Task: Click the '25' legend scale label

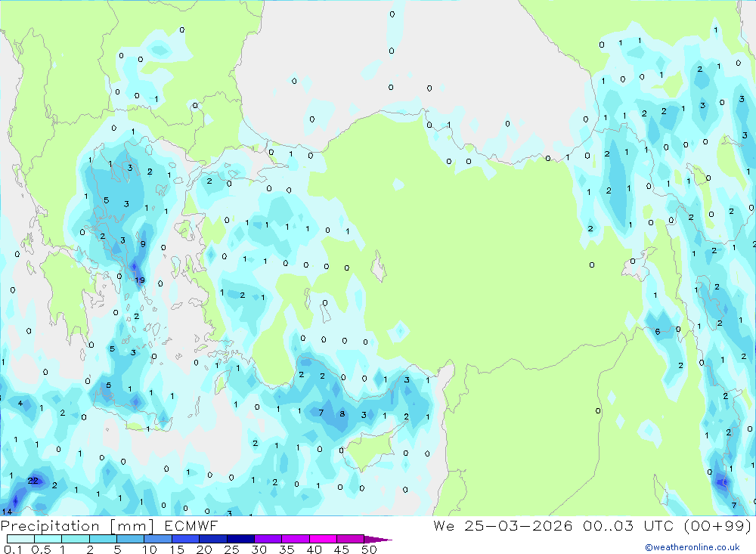Action: pos(232,549)
